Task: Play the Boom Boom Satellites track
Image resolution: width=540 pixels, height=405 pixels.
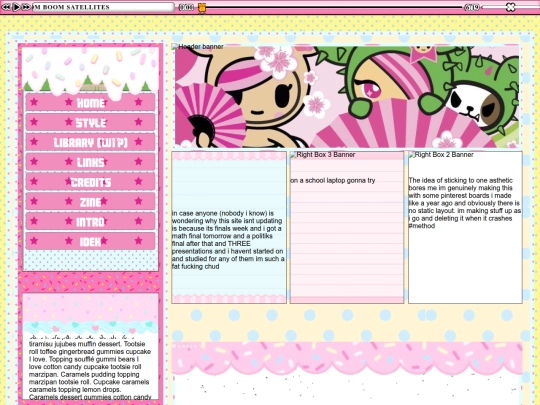Action: click(x=16, y=7)
